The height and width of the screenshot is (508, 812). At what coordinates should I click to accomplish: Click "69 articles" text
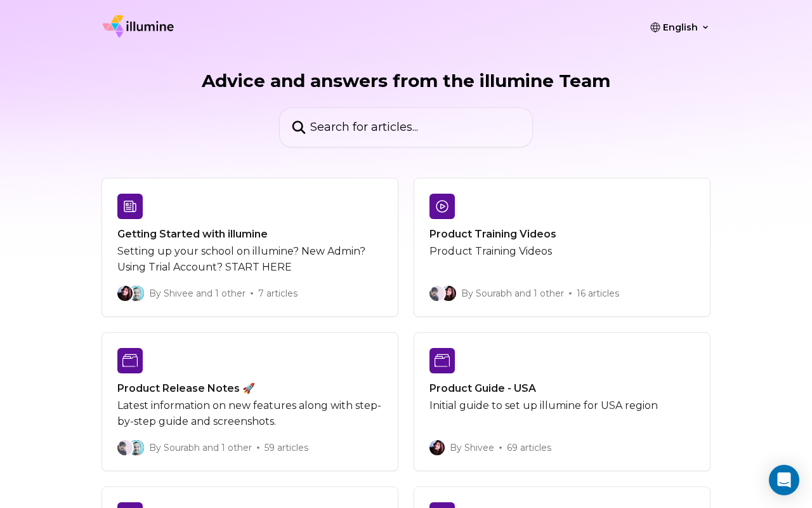pos(529,448)
